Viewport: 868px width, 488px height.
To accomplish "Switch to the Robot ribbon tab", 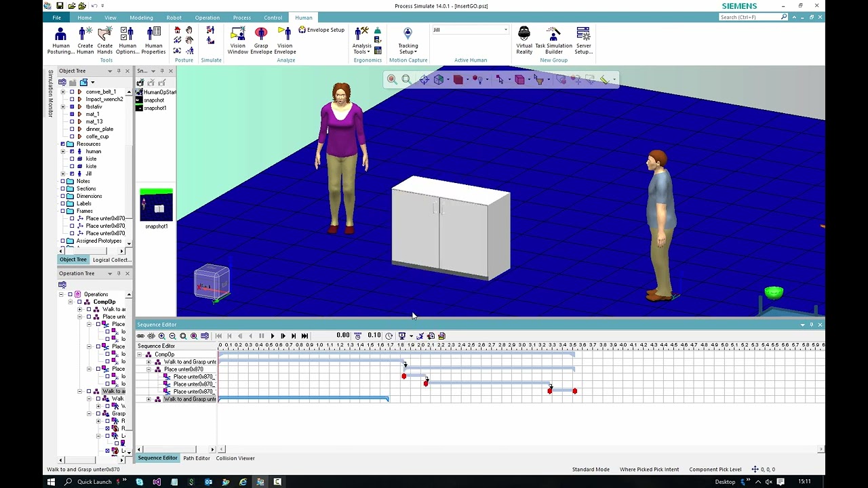I will coord(174,18).
